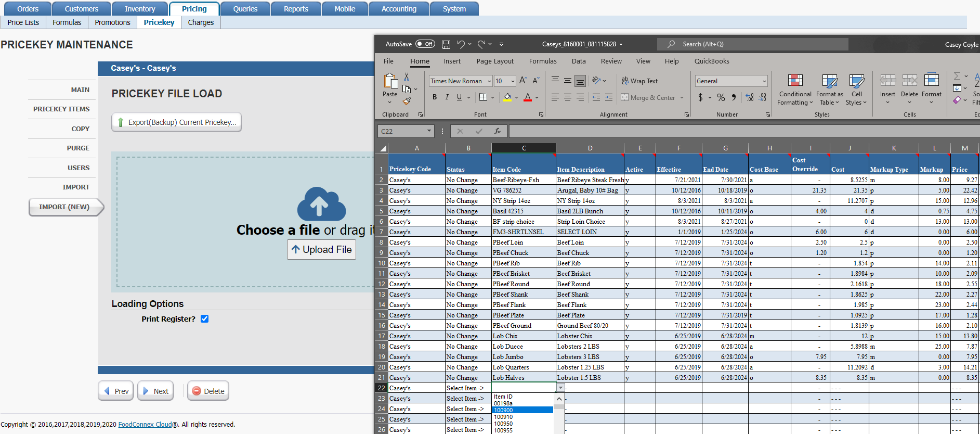
Task: Increase font size with large A icon
Action: coord(523,81)
